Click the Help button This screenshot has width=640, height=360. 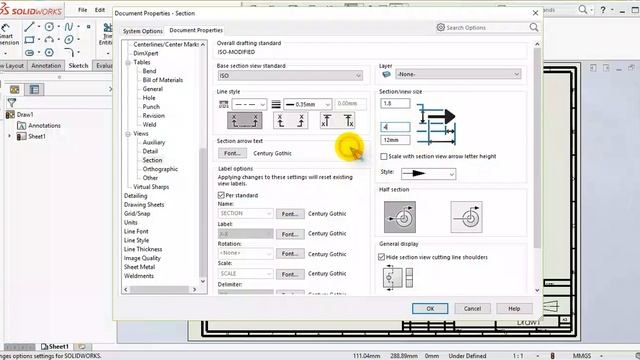coord(514,309)
